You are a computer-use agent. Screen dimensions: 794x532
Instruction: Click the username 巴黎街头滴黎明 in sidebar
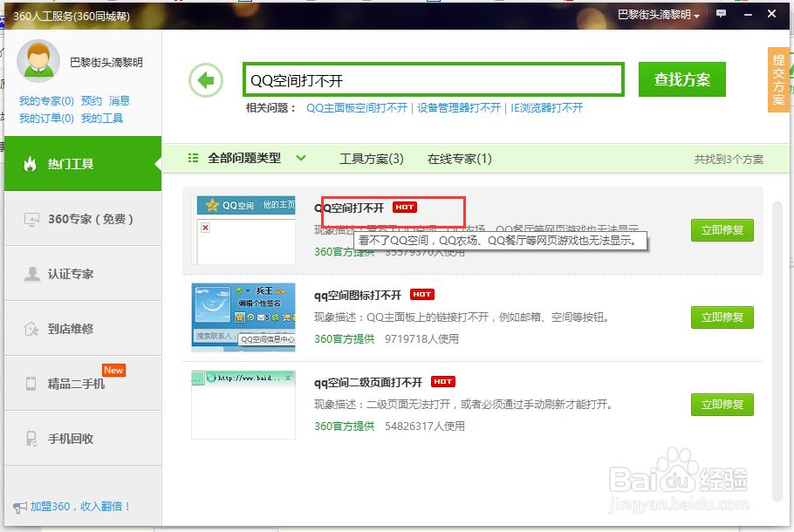[106, 62]
